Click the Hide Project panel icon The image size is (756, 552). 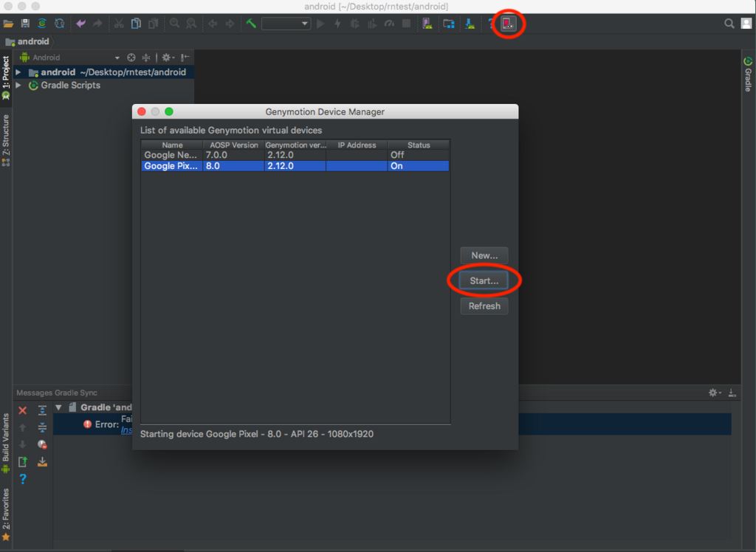click(185, 58)
